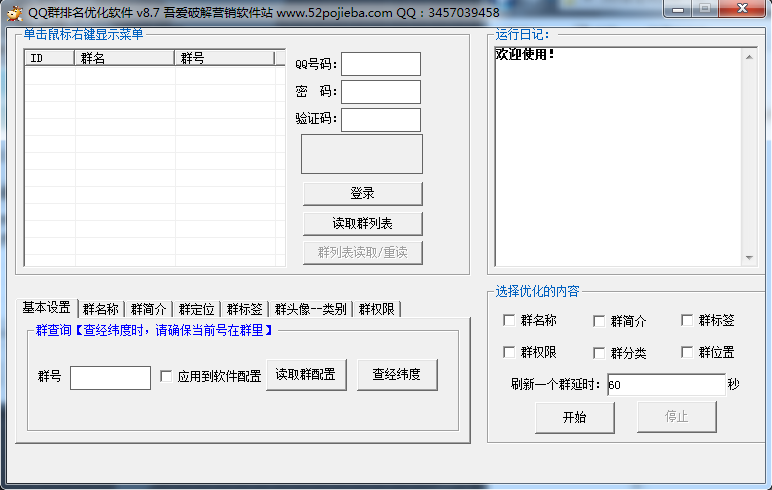
Task: Minimize the window
Action: [678, 9]
